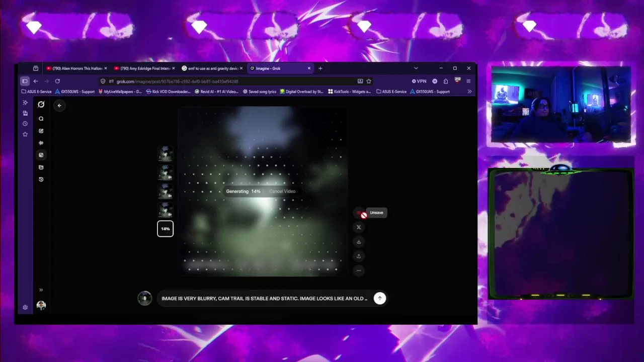Bookmark this page with the star icon

369,81
